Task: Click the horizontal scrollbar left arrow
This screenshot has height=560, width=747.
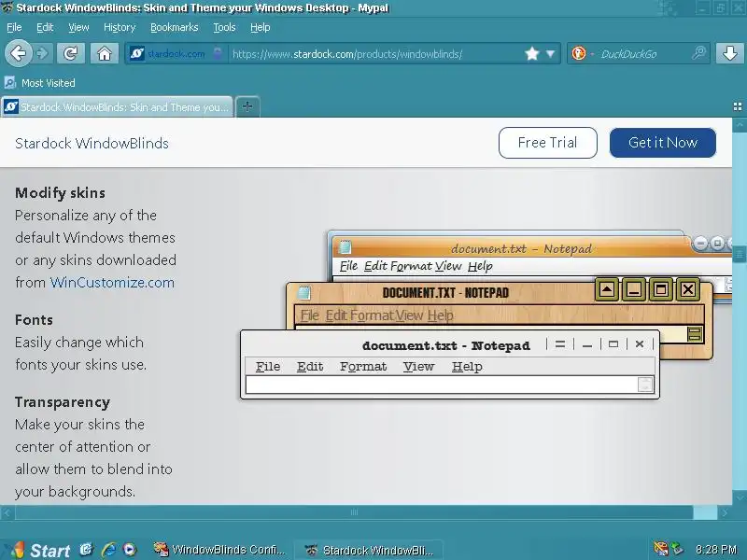Action: [x=7, y=512]
